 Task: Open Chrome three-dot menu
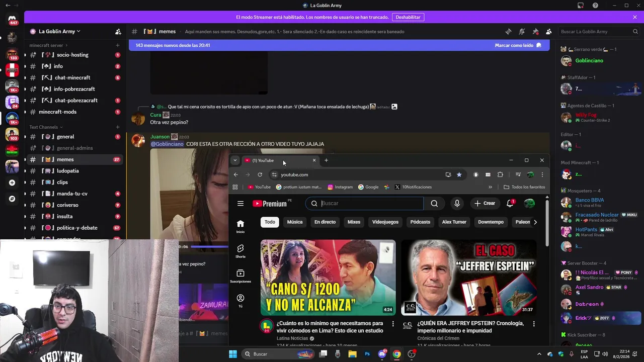(542, 174)
